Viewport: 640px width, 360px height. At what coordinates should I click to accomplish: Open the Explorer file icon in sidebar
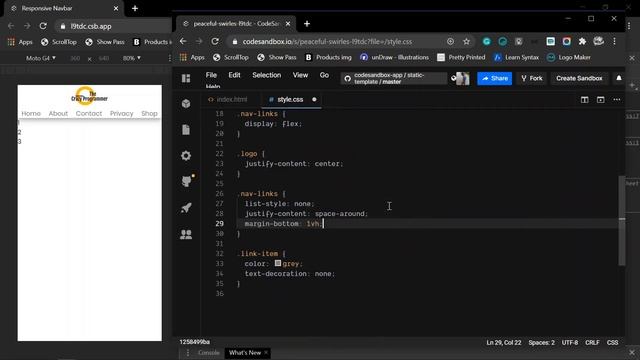186,129
